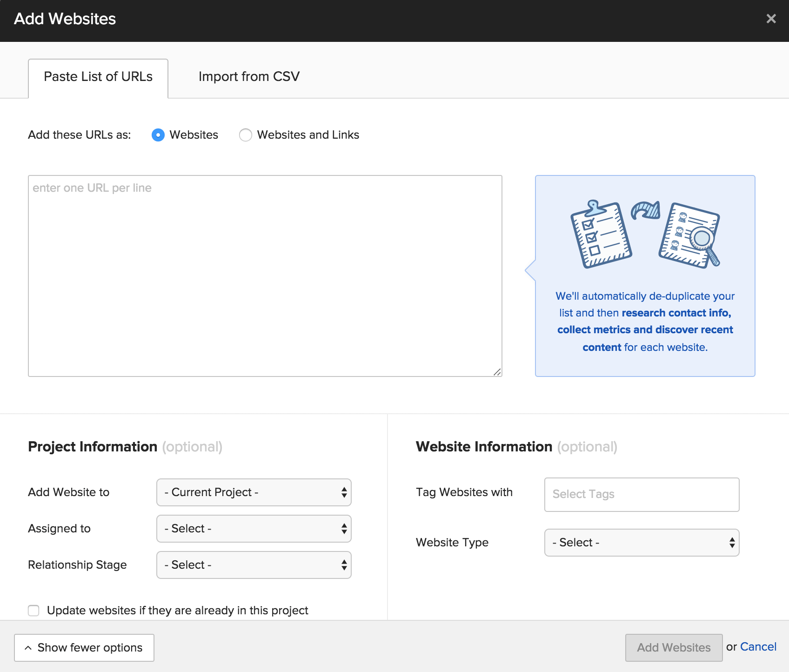The width and height of the screenshot is (789, 672).
Task: Click the textarea resize handle
Action: coord(497,371)
